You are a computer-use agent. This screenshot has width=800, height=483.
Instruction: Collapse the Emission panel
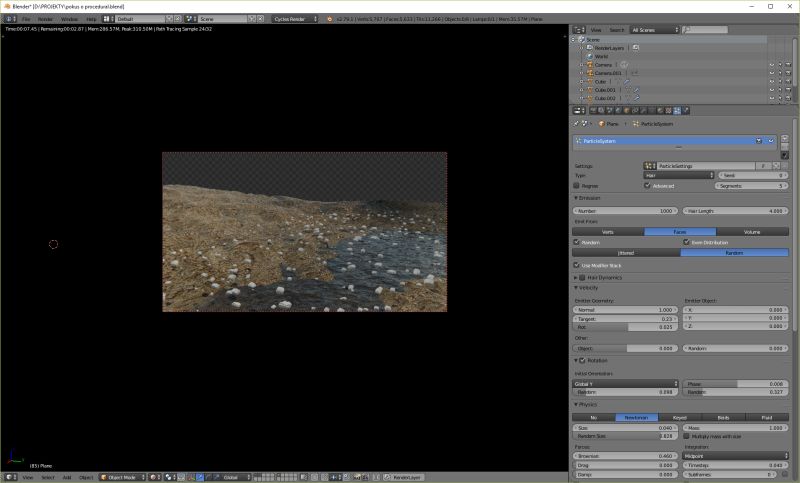[x=576, y=198]
